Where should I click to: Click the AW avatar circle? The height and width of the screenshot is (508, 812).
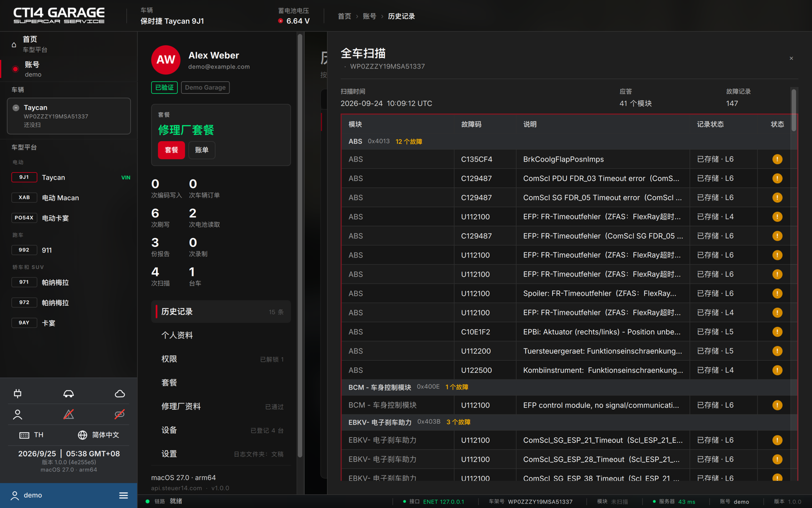pos(166,60)
